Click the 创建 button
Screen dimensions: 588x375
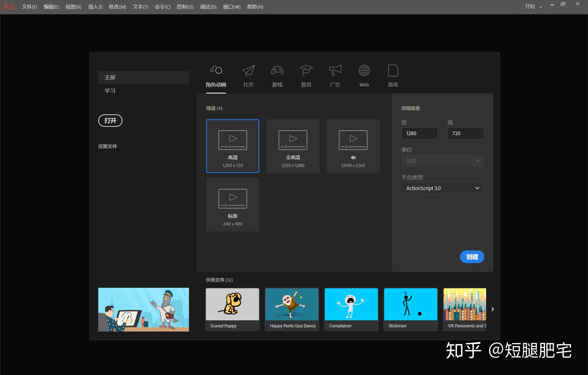click(472, 257)
